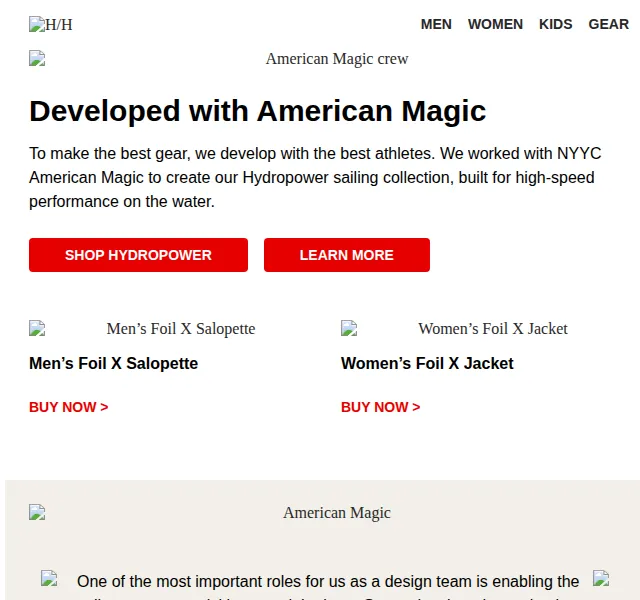Image resolution: width=640 pixels, height=600 pixels.
Task: Click the SHOP HYDROPOWER button
Action: pos(138,255)
